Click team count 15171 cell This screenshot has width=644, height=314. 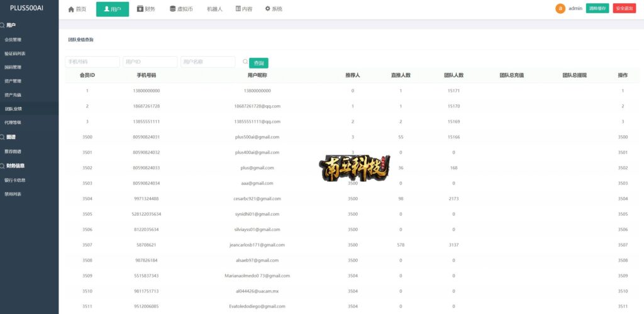click(x=454, y=91)
